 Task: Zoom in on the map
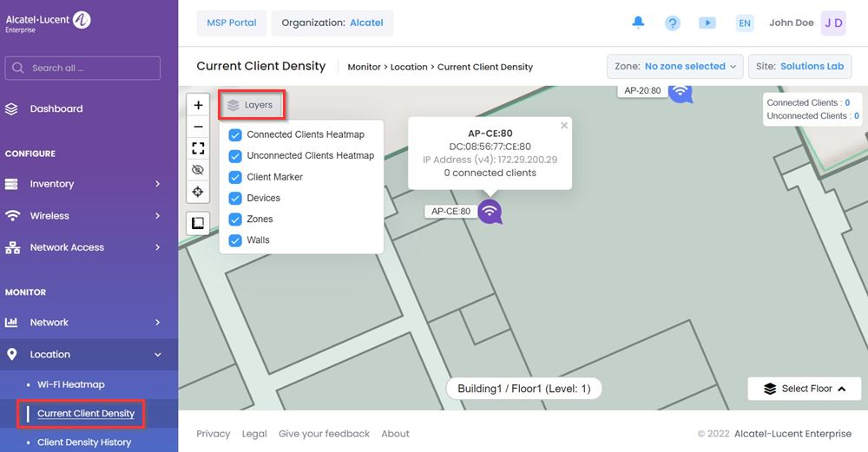click(x=198, y=105)
